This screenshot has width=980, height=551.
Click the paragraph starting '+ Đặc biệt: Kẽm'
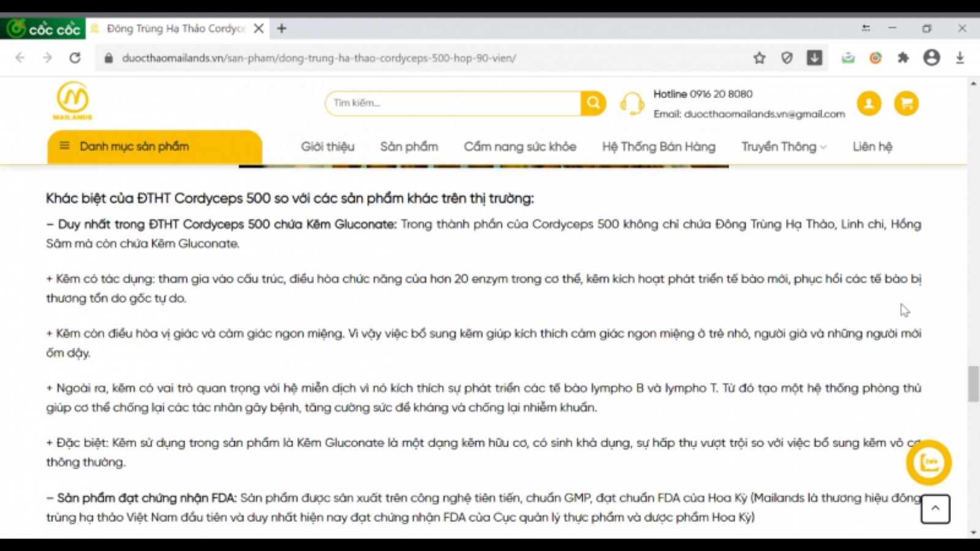click(x=484, y=452)
